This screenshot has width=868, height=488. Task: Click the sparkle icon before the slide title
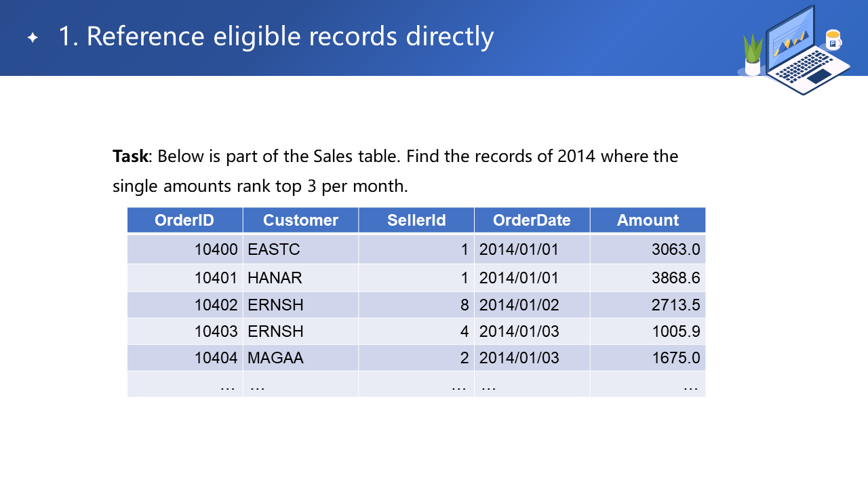32,37
